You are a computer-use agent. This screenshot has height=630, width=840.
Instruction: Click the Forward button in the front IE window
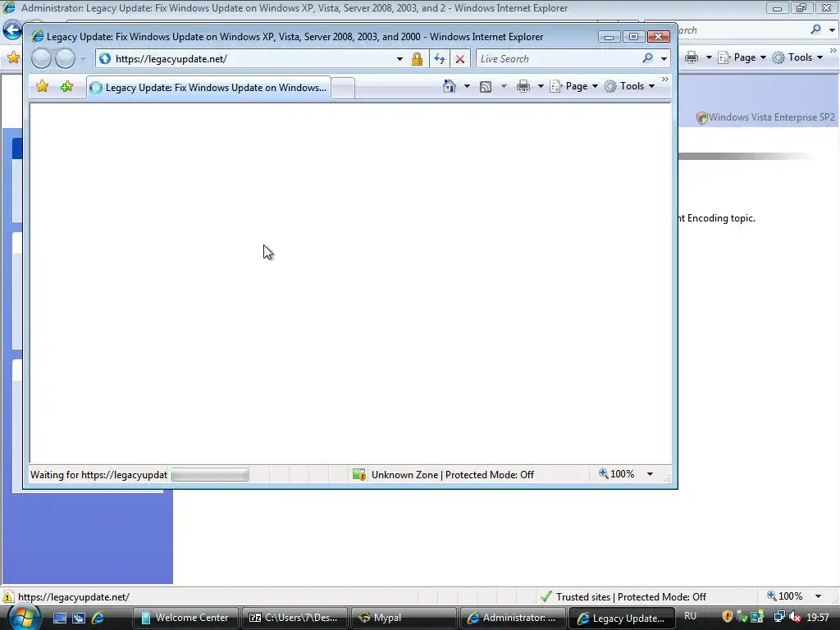[x=65, y=58]
